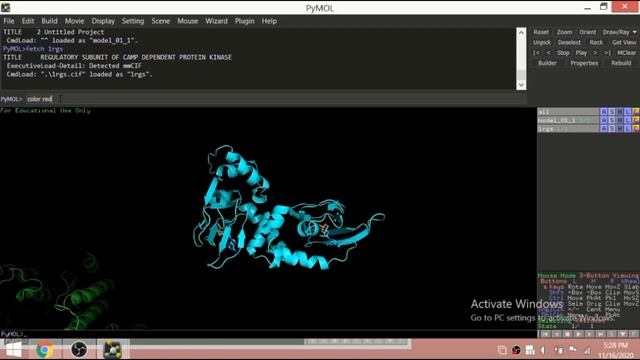640x360 pixels.
Task: Click the Reset view button
Action: pos(541,32)
